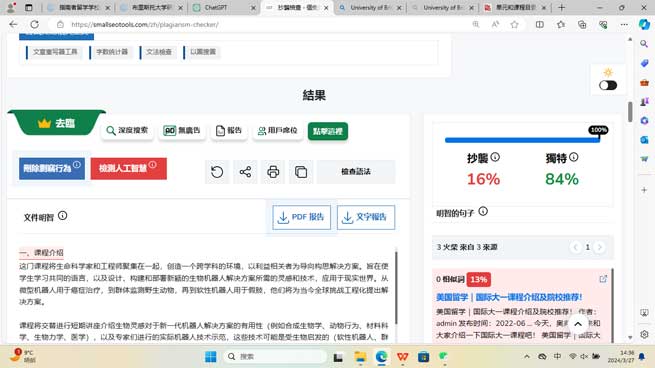This screenshot has height=368, width=655.
Task: Open the 字数统计器 link
Action: tap(112, 52)
